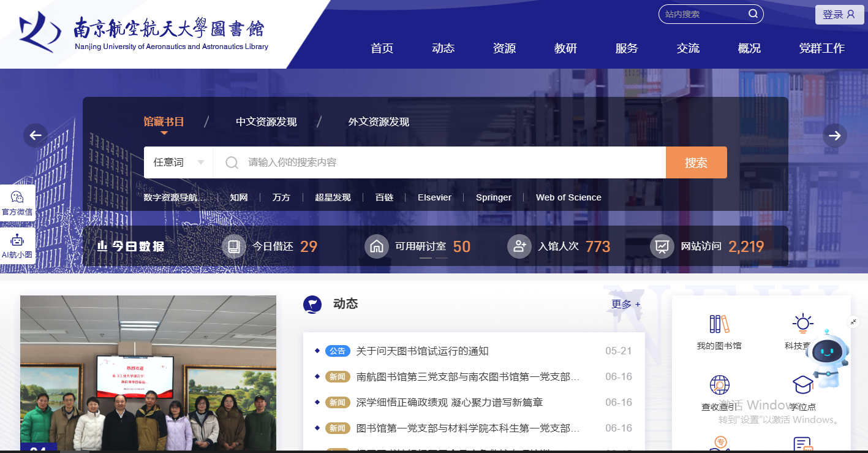
Task: Go to previous banner with left arrow
Action: (x=36, y=135)
